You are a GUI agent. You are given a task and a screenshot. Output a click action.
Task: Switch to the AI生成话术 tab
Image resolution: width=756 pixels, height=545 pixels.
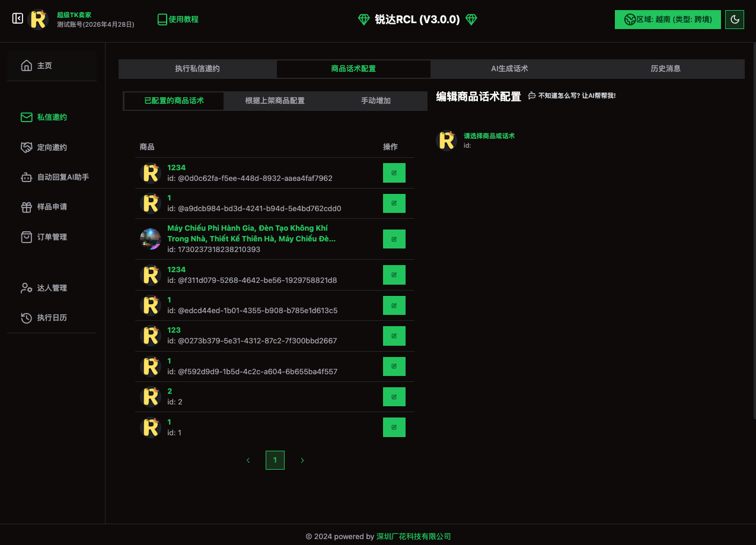(509, 69)
